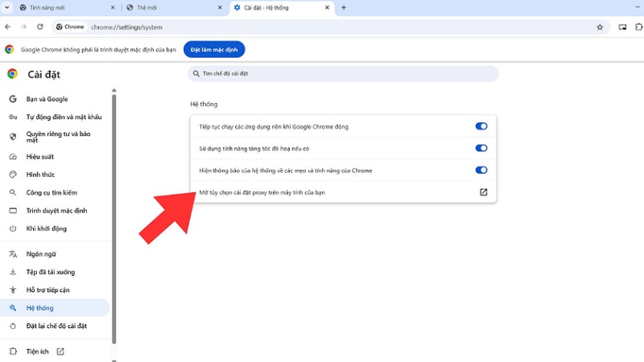
Task: Open a new tab with plus button
Action: tap(344, 7)
